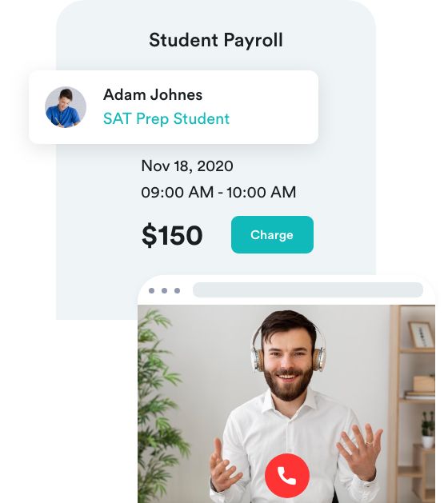Screen dimensions: 448x503
Task: Select the Nov 18, 2020 date
Action: click(x=187, y=166)
